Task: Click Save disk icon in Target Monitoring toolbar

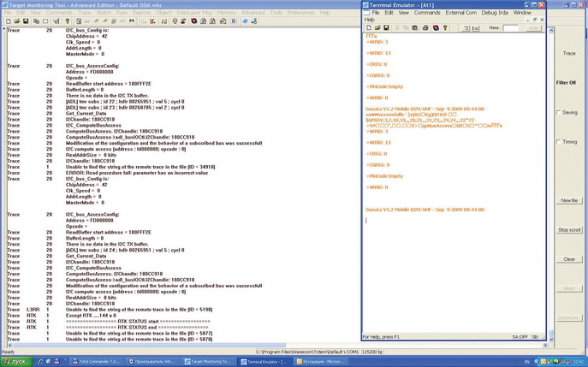Action: 26,21
